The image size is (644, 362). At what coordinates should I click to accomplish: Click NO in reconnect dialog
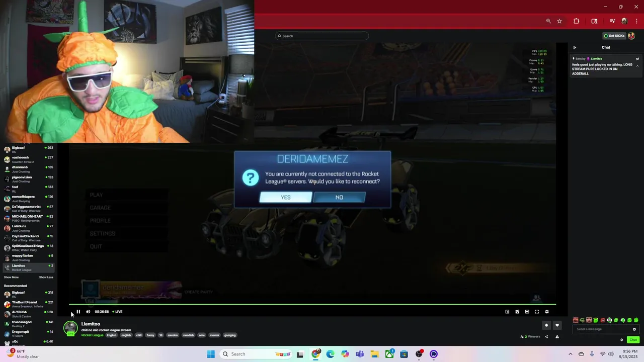pyautogui.click(x=339, y=197)
